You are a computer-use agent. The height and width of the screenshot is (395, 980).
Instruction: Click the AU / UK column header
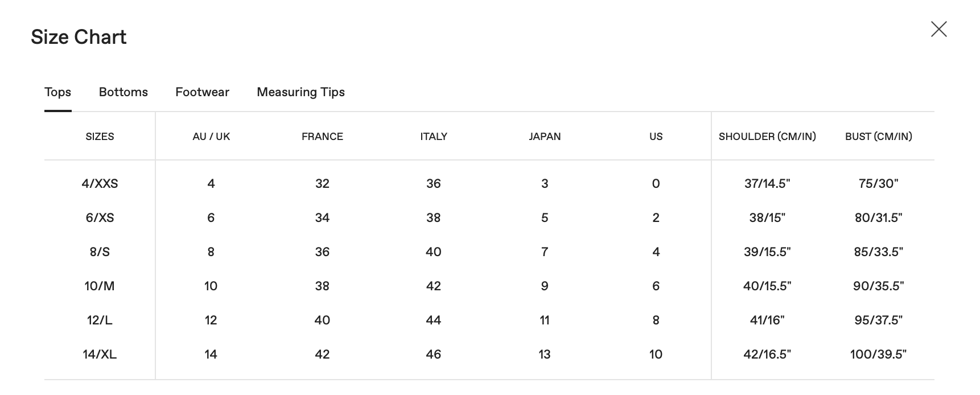click(211, 137)
